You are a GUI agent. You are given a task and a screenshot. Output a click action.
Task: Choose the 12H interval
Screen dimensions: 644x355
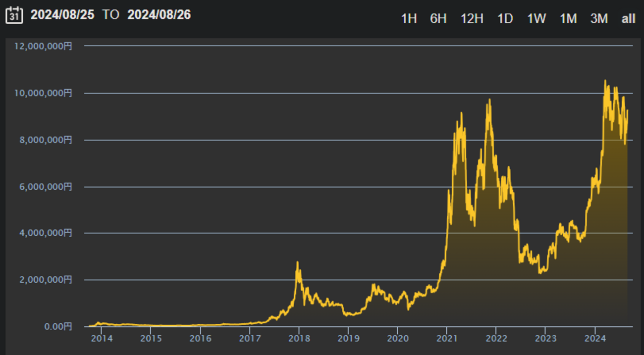point(472,19)
